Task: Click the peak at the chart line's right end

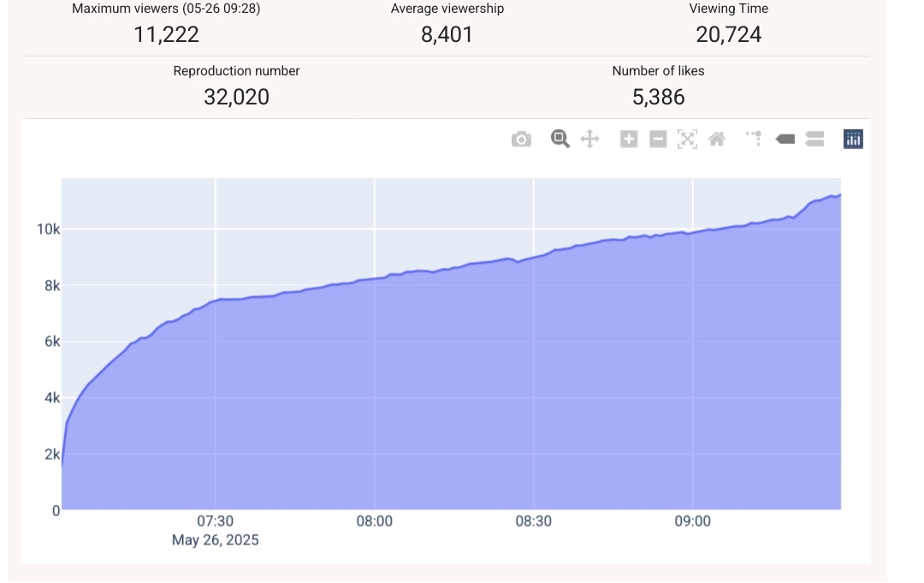Action: (x=840, y=194)
